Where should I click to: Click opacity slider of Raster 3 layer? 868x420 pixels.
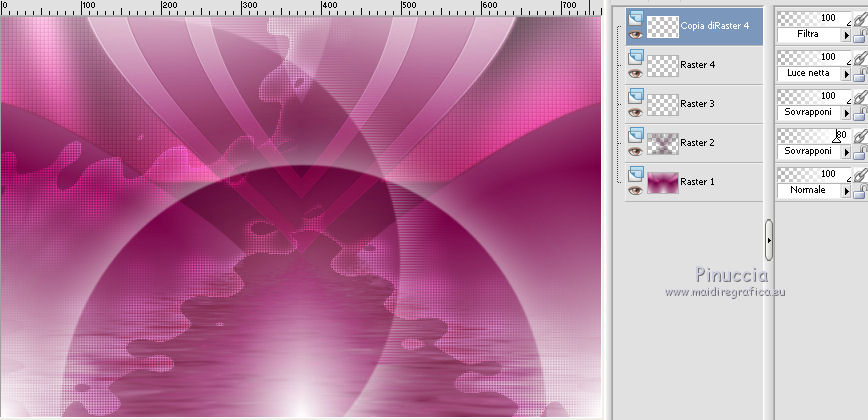click(814, 97)
